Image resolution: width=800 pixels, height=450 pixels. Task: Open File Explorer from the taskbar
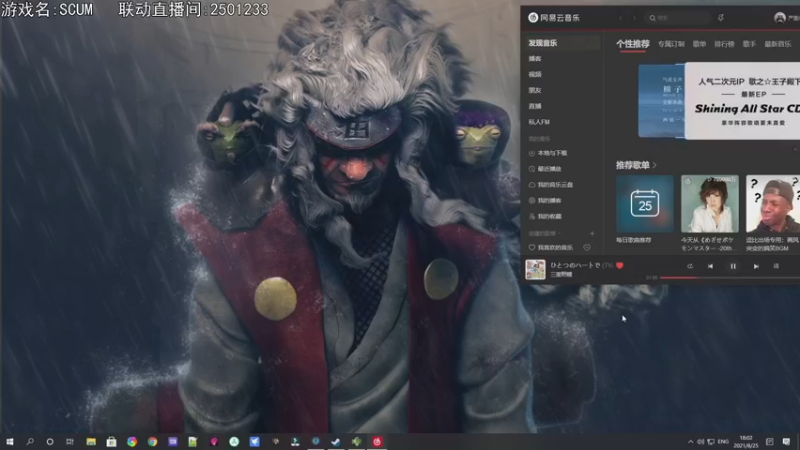pos(91,442)
